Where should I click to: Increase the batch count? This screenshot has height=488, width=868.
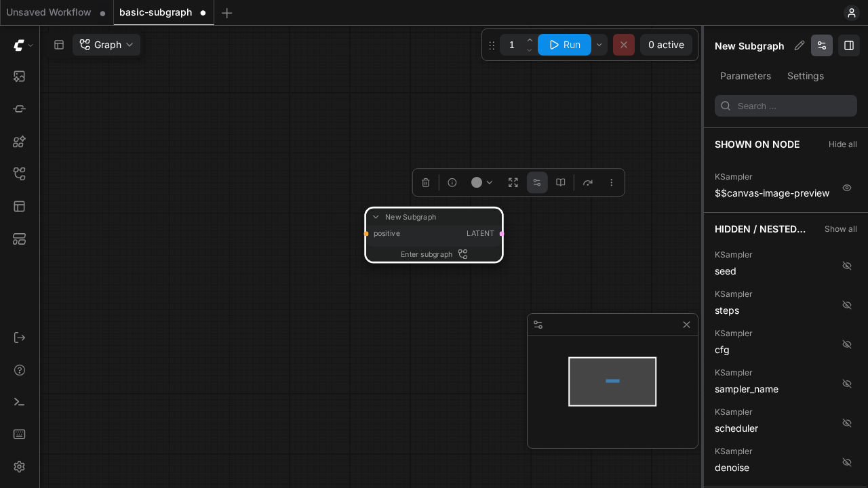[x=530, y=40]
